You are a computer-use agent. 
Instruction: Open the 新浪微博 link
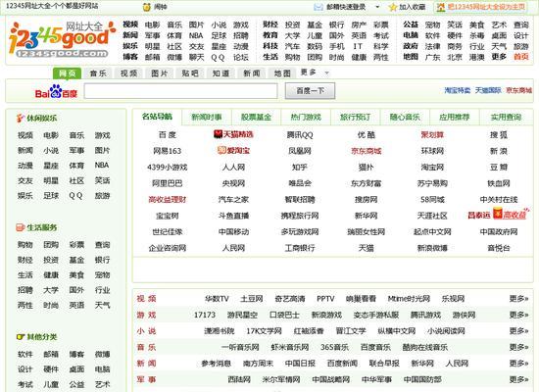[432, 248]
